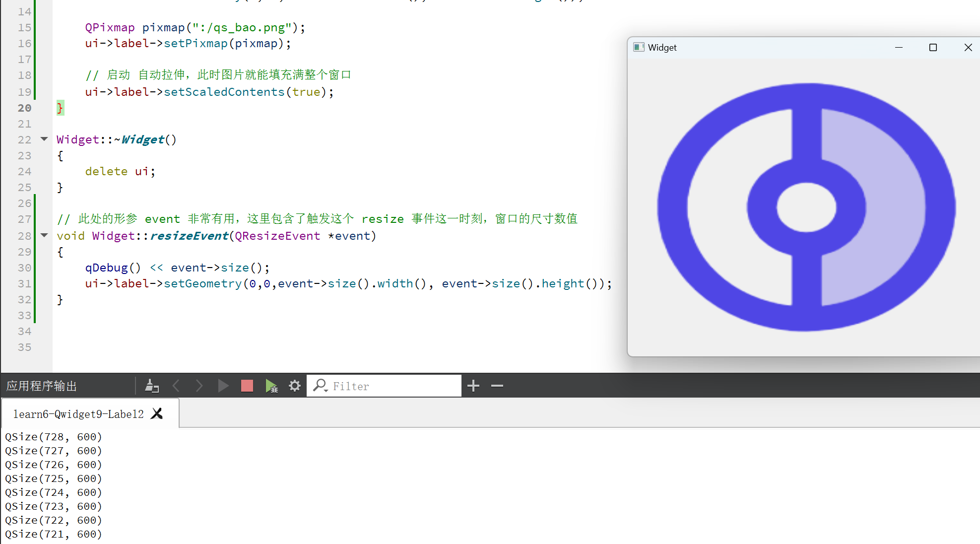Click the resizeEvent function name
The width and height of the screenshot is (980, 544).
coord(189,236)
